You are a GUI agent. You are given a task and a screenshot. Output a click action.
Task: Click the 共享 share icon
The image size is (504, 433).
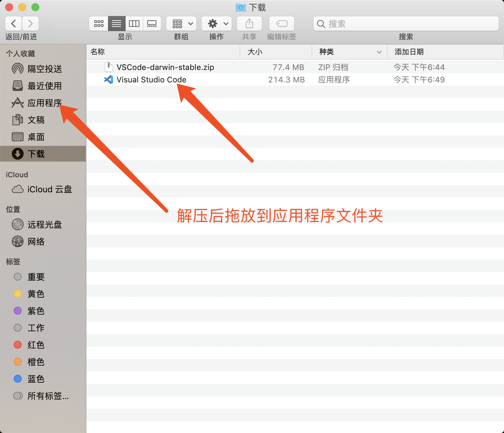click(249, 24)
